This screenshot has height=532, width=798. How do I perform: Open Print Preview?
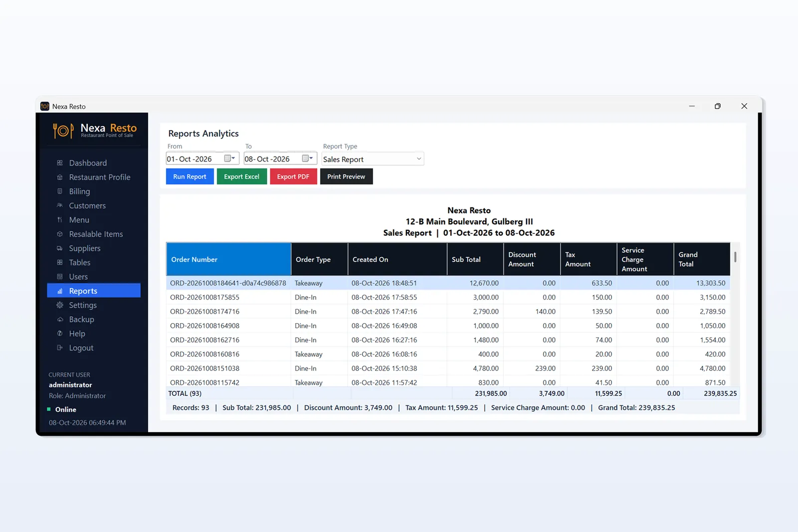(x=346, y=177)
